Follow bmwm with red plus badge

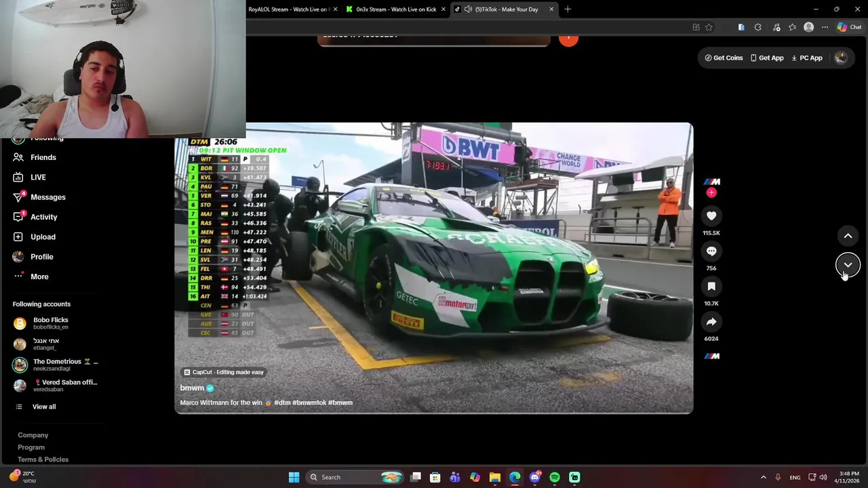pos(711,193)
